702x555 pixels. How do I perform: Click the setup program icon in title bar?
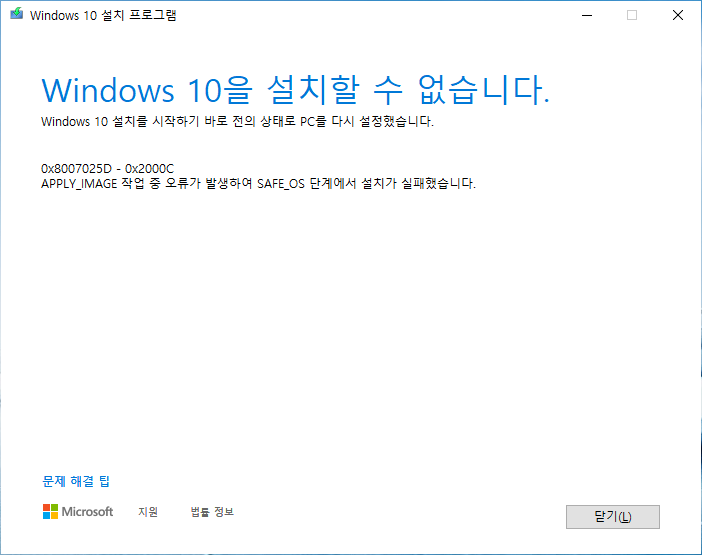click(x=15, y=16)
